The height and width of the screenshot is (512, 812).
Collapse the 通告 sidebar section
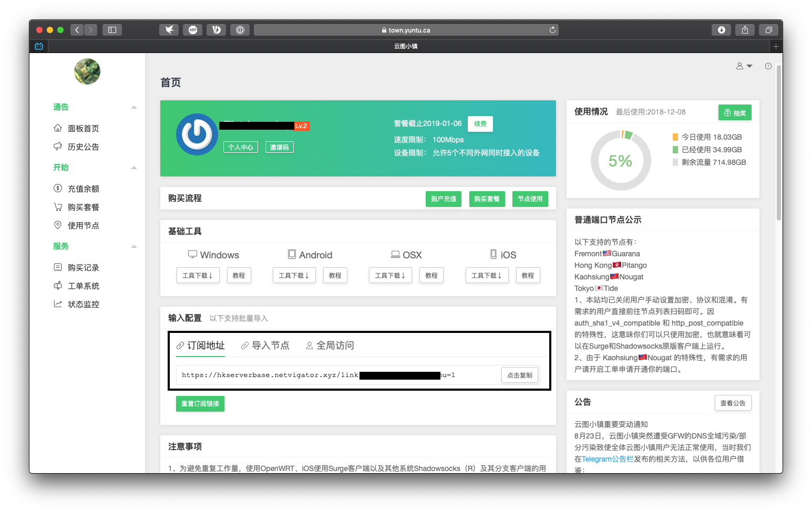[134, 107]
